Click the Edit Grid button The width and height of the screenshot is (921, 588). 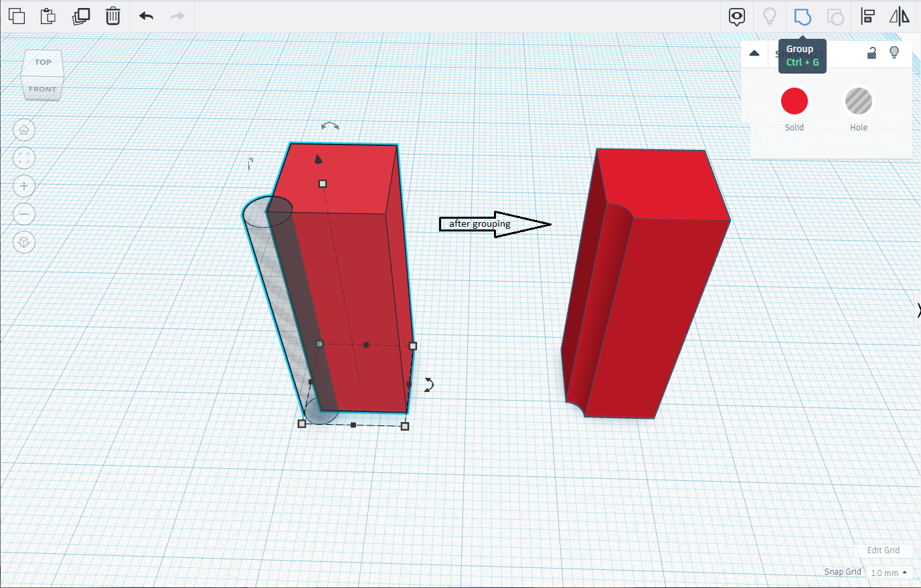click(884, 550)
